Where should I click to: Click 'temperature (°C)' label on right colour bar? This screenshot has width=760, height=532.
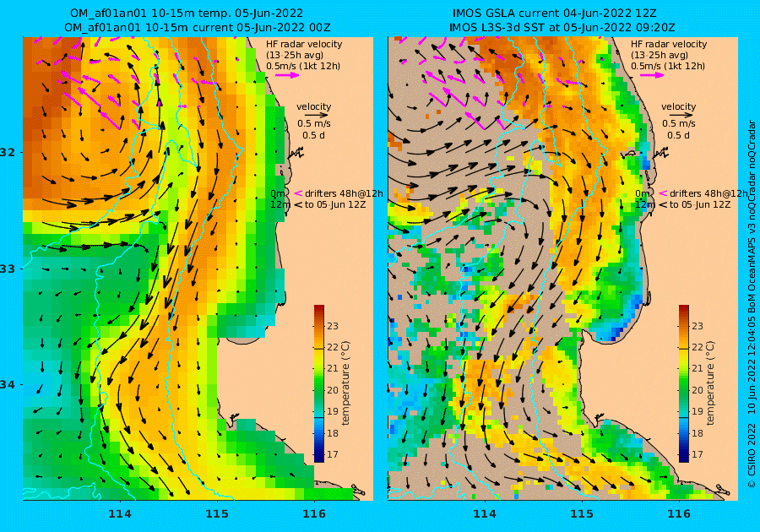709,383
